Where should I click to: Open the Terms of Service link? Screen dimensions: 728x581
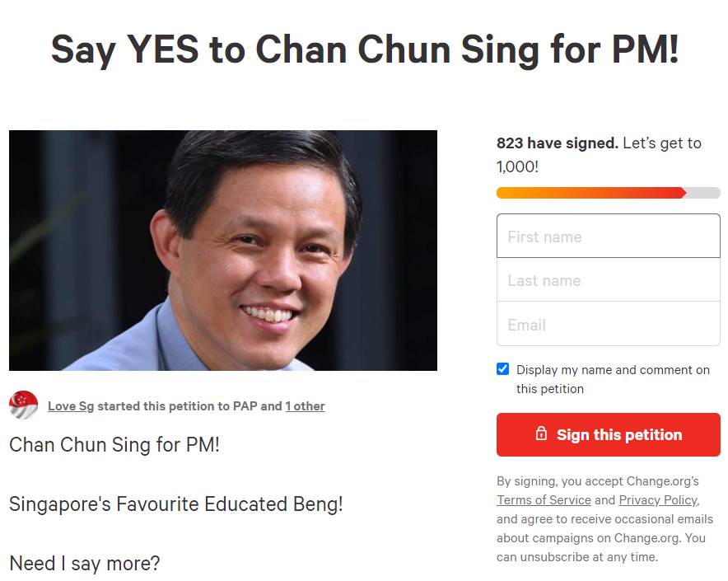coord(544,499)
